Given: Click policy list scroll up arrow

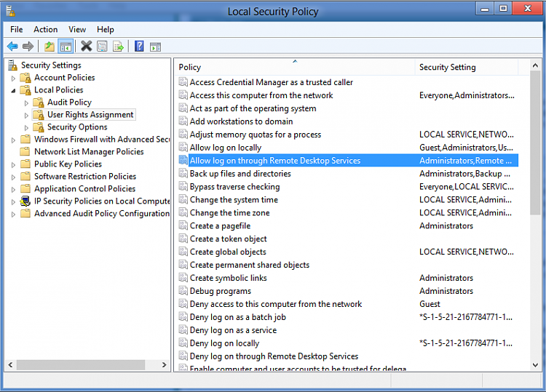Looking at the screenshot, I should [x=535, y=65].
